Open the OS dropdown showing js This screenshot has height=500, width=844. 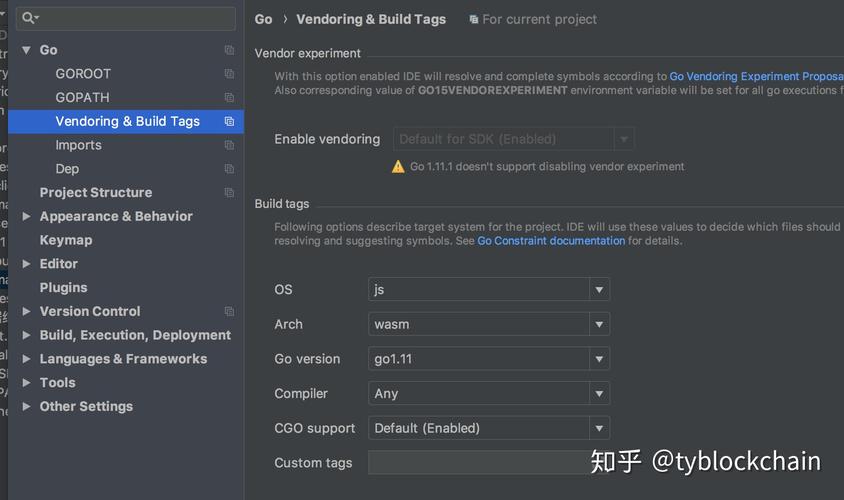(489, 290)
